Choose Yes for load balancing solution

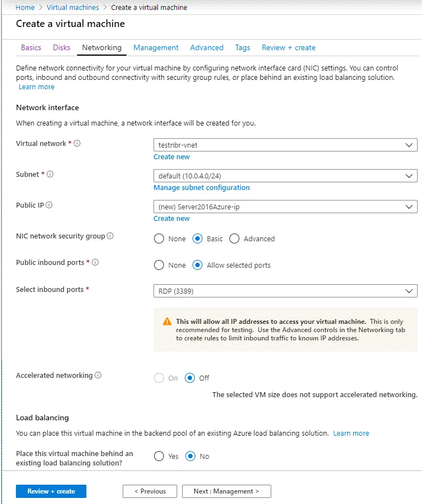coord(159,457)
